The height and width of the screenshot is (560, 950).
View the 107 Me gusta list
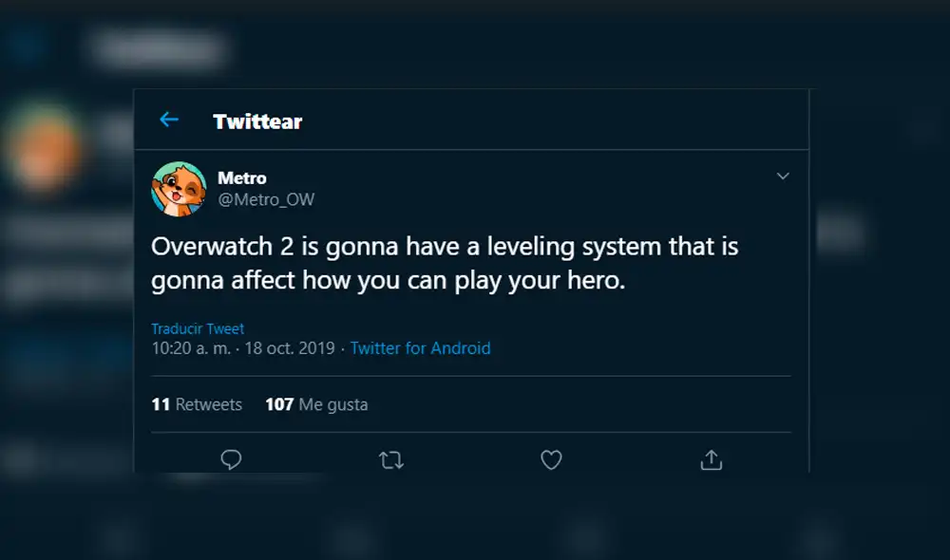tap(316, 403)
